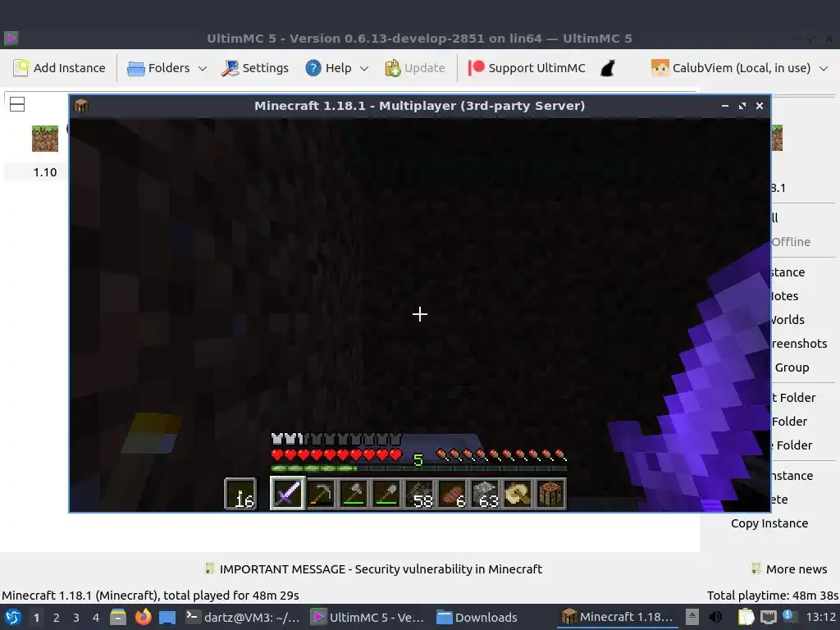Open UltimMC Settings
This screenshot has width=840, height=630.
point(255,68)
